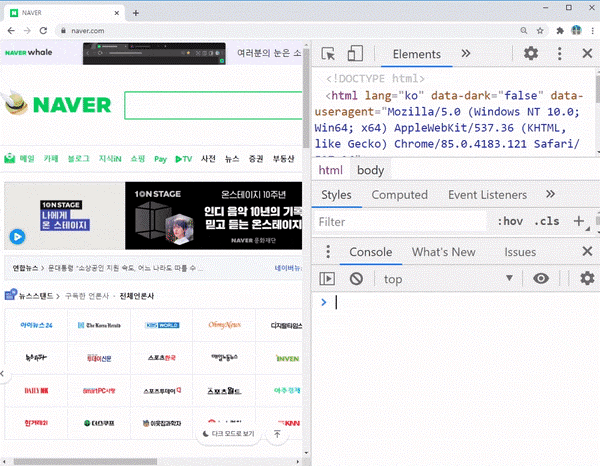This screenshot has width=600, height=466.
Task: Go back in browser history
Action: click(11, 31)
